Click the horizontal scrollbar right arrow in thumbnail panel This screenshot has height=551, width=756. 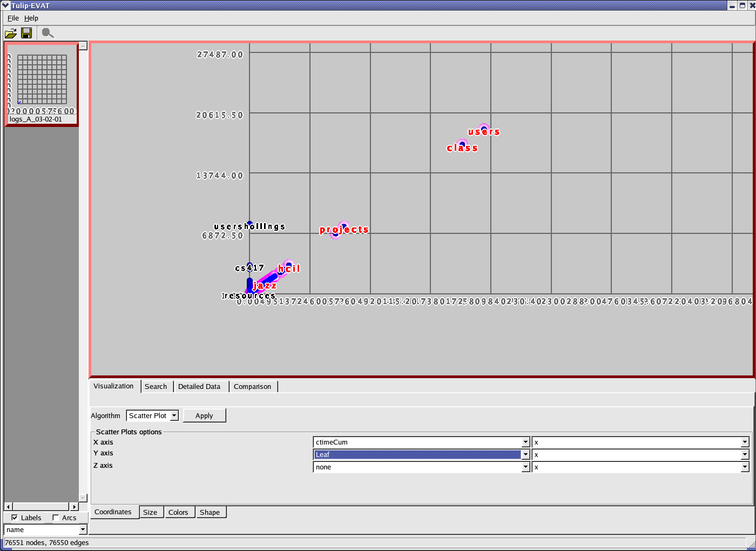tap(75, 507)
